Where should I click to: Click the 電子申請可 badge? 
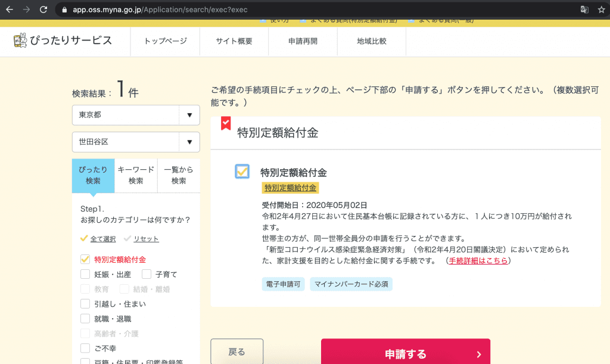(282, 284)
